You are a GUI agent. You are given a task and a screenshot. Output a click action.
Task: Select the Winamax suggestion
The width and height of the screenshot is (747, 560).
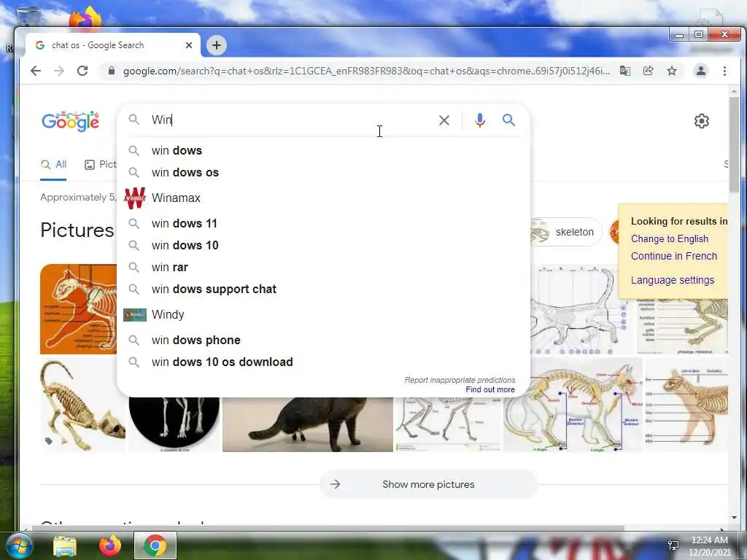(x=323, y=198)
